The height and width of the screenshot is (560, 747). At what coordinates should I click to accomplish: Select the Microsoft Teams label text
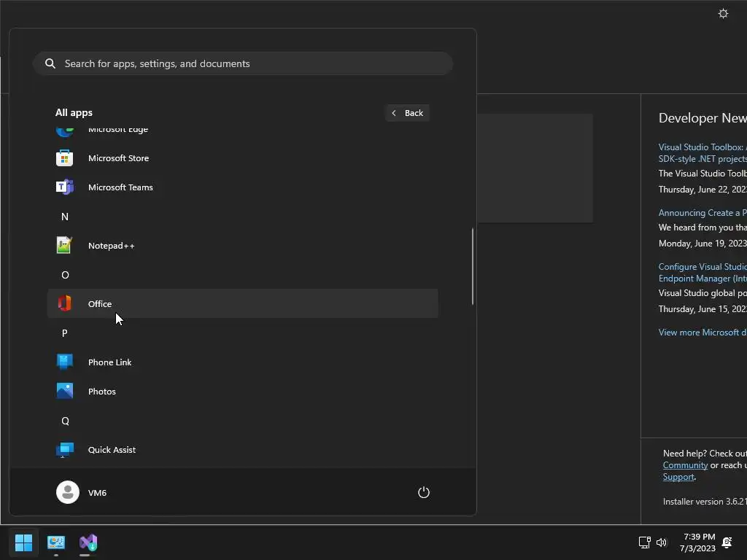coord(120,187)
